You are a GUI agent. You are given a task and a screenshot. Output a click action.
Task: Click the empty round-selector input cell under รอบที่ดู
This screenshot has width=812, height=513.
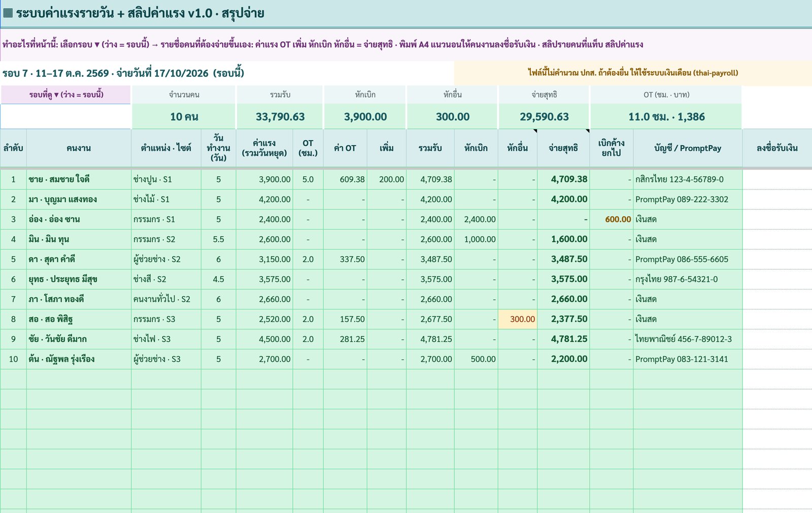66,116
